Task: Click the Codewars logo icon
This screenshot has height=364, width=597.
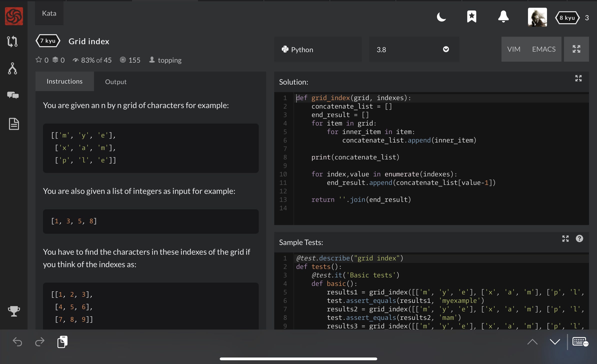Action: (14, 16)
